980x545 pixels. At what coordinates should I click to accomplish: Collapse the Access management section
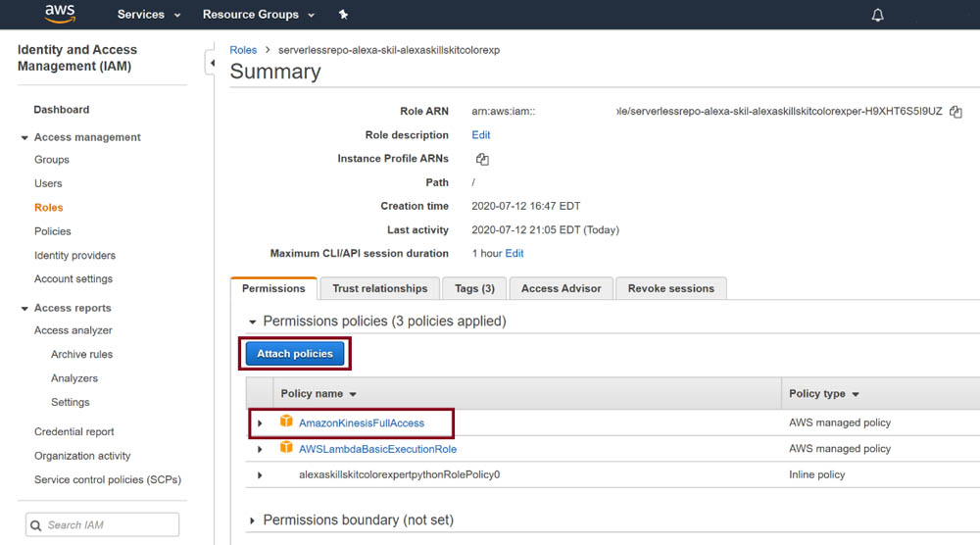24,137
